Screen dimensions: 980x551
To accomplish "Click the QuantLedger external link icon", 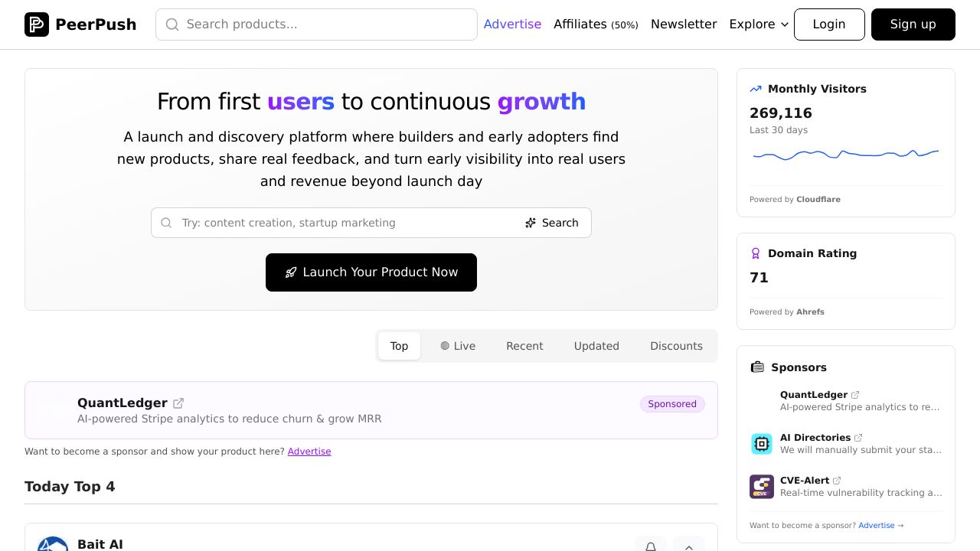I will (178, 403).
